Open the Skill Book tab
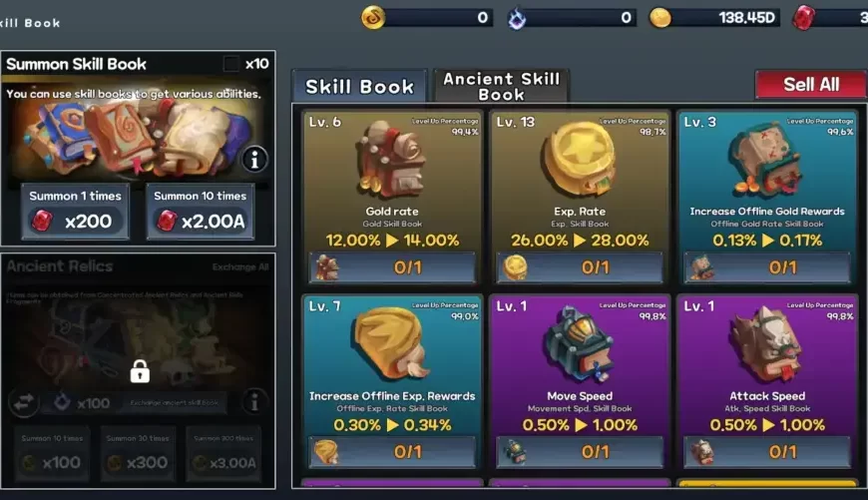 [360, 87]
